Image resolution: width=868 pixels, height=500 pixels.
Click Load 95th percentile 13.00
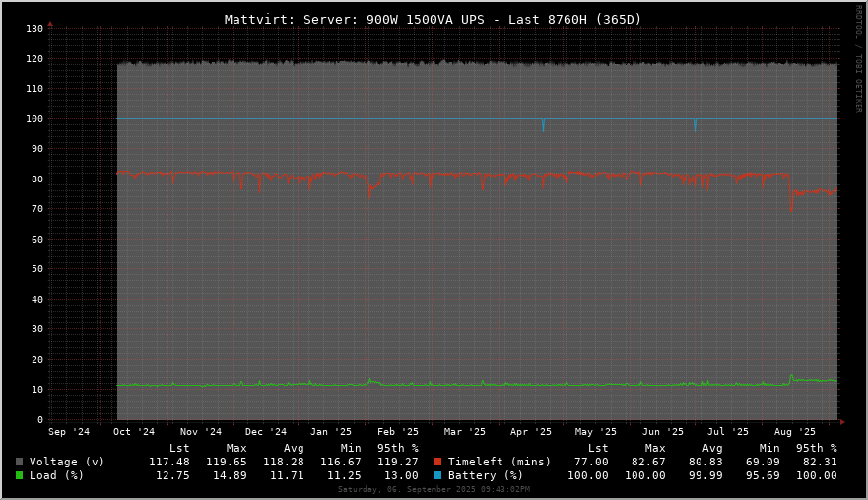click(401, 475)
